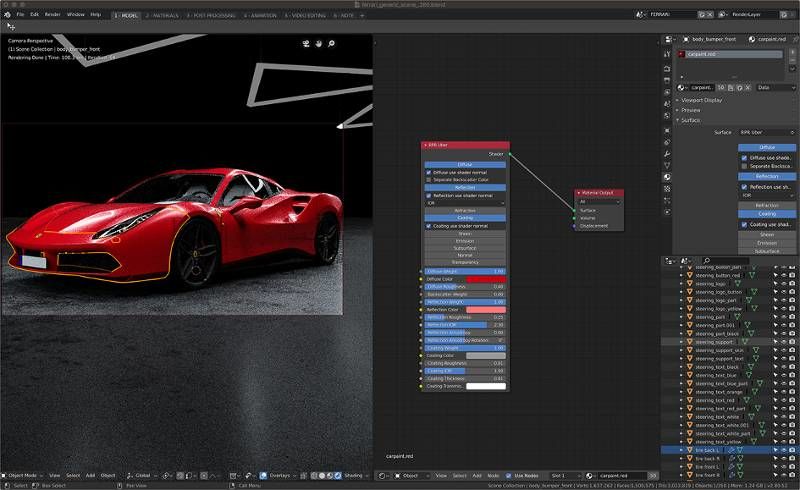Open the Texture properties checker tab icon
This screenshot has width=800, height=490.
(667, 189)
